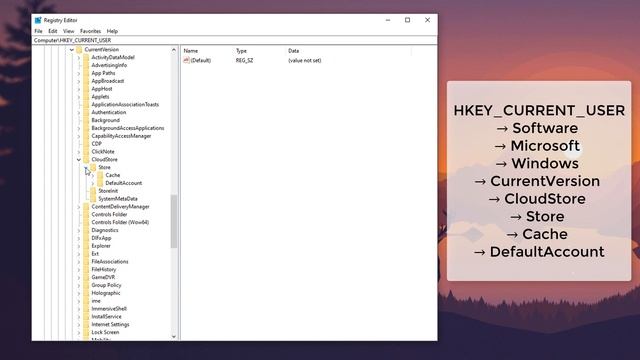Select the CloudStore folder icon
This screenshot has height=360, width=640.
[x=86, y=160]
